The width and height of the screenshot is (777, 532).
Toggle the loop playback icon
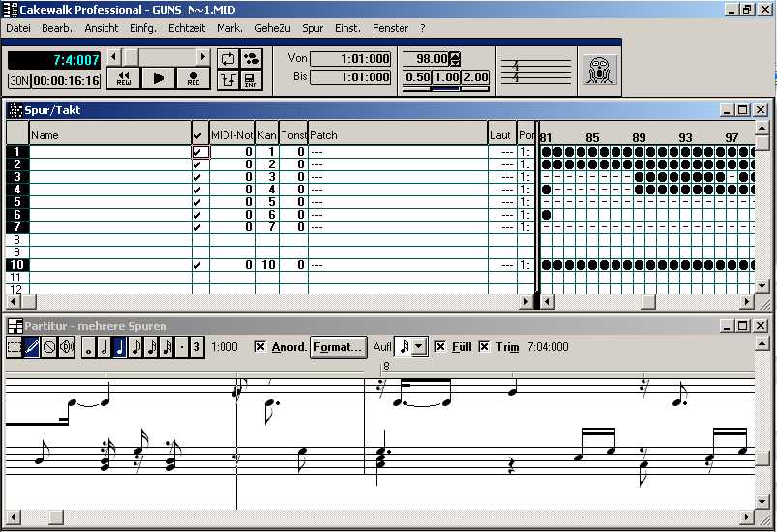(227, 59)
